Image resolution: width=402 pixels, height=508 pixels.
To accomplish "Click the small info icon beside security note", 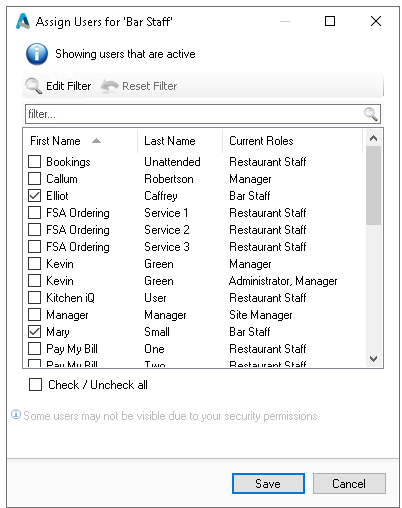I will (16, 415).
